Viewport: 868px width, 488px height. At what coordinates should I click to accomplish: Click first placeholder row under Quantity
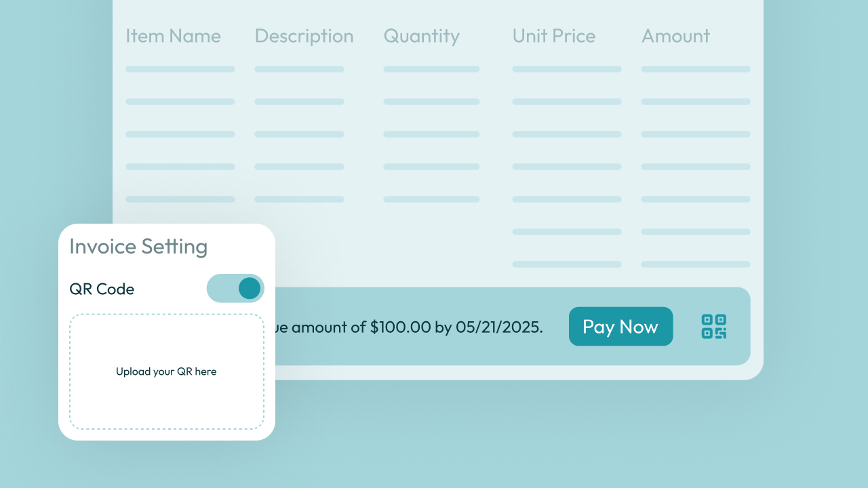(x=431, y=69)
